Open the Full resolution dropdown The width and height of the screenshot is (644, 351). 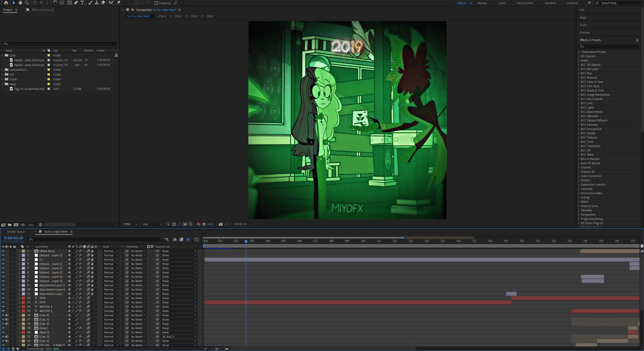(152, 224)
